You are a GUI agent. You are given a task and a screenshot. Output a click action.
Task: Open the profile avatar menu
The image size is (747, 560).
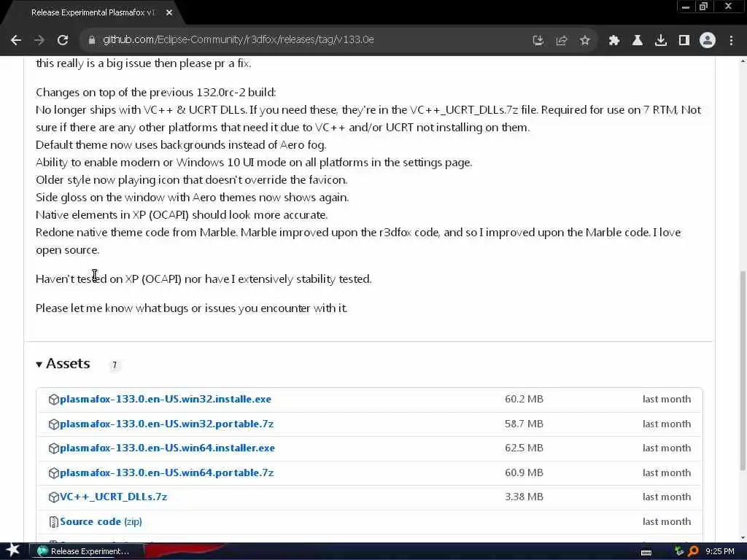click(708, 41)
